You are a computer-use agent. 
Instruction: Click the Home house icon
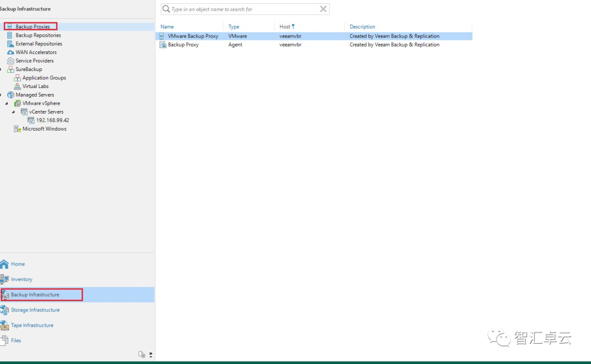pyautogui.click(x=4, y=264)
